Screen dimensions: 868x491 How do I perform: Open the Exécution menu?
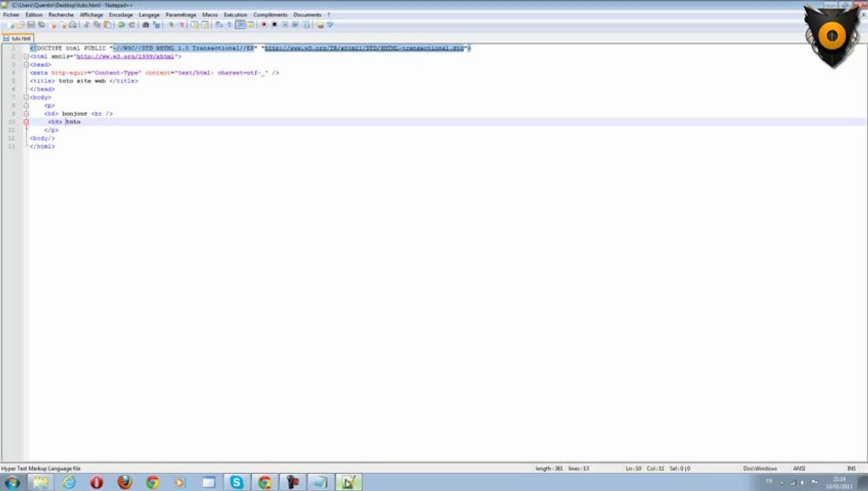[235, 14]
